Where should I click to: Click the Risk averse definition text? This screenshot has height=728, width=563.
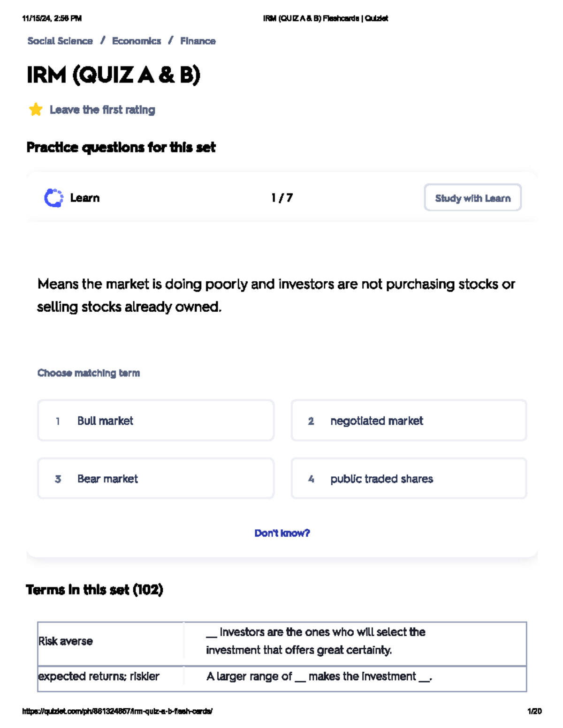click(315, 641)
